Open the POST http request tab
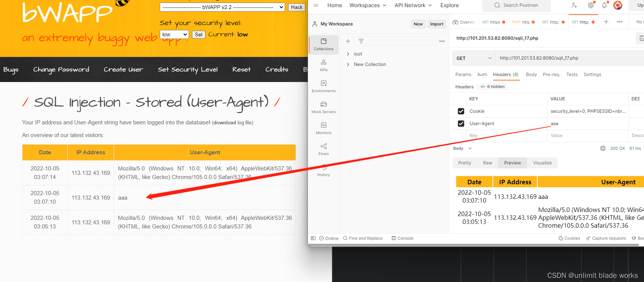This screenshot has height=282, width=644. [523, 22]
